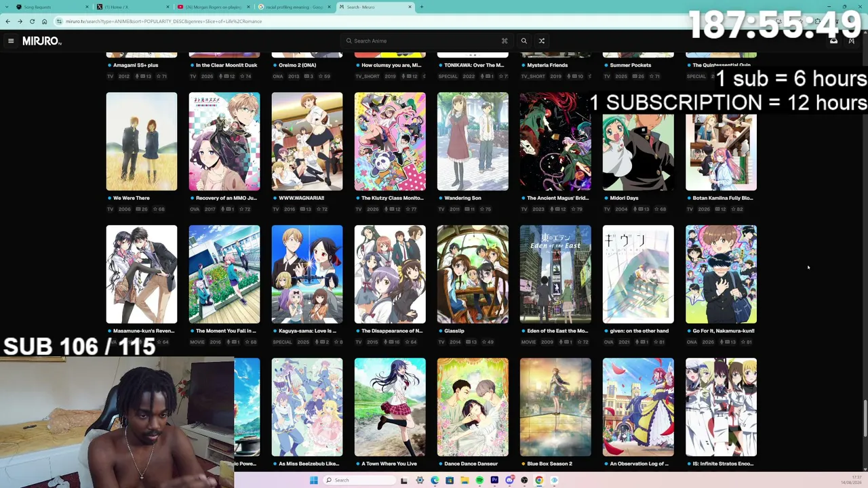Open File Explorer from the taskbar
Image resolution: width=868 pixels, height=488 pixels.
click(465, 480)
